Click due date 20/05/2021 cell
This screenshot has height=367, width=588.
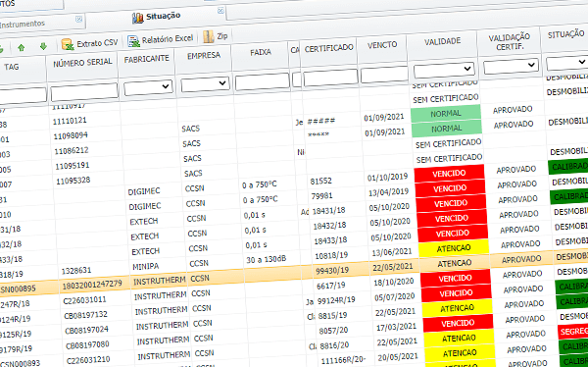[398, 356]
